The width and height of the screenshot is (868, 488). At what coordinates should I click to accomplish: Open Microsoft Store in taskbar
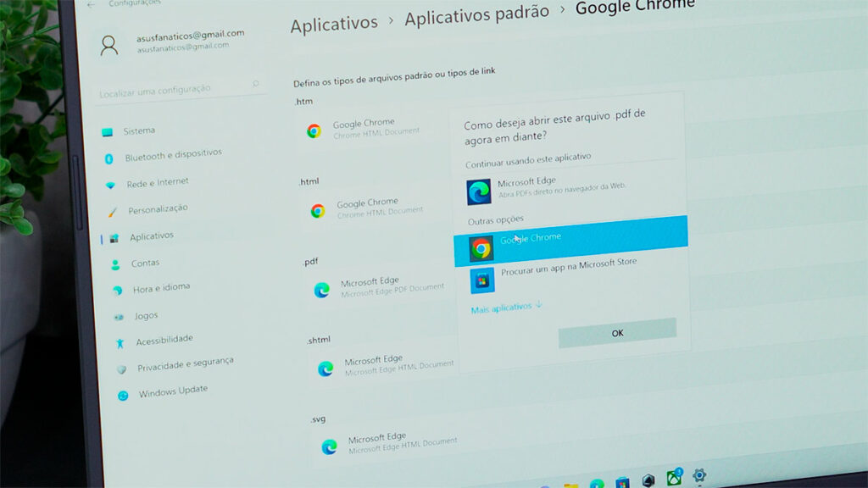[623, 482]
